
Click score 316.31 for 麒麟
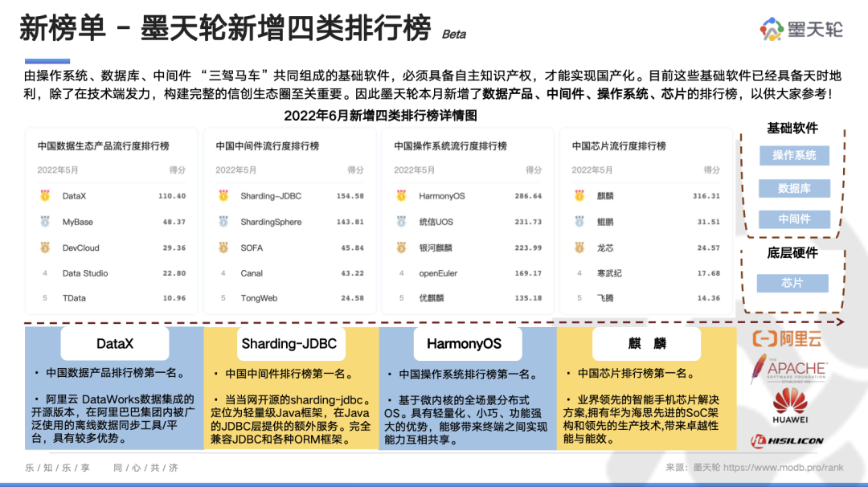pyautogui.click(x=706, y=196)
